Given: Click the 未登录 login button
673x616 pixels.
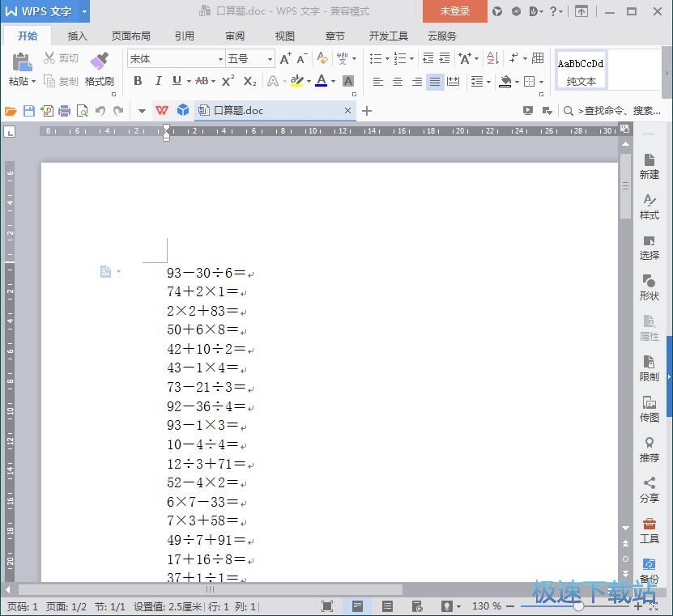Looking at the screenshot, I should 455,11.
